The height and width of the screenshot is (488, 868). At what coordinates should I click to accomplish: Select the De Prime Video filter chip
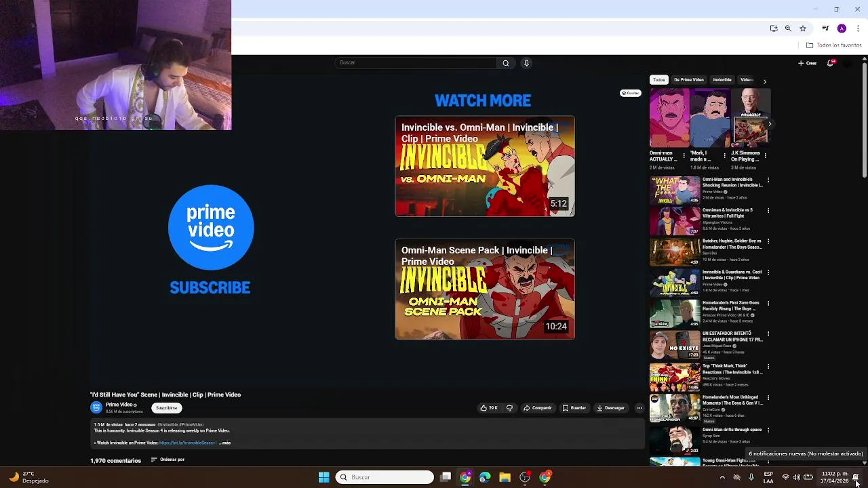tap(688, 80)
